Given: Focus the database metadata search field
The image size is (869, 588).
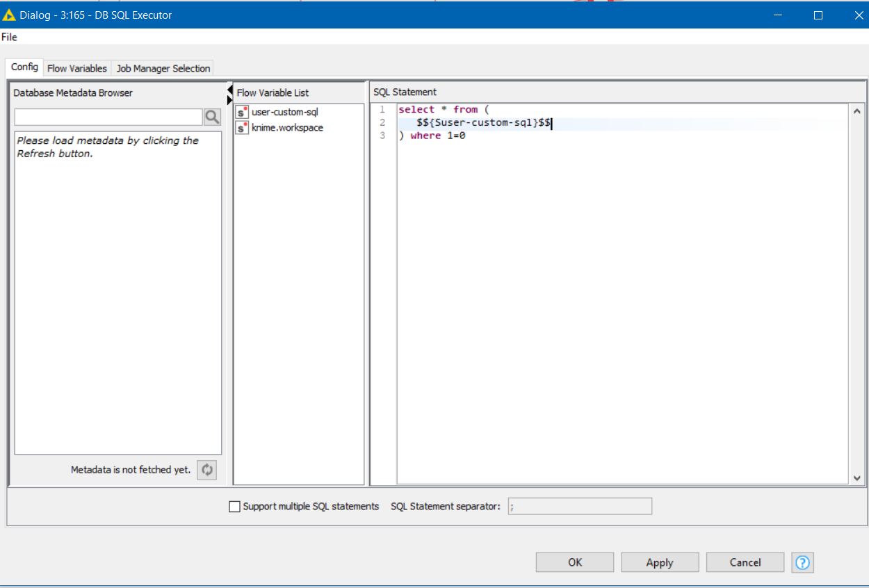Looking at the screenshot, I should [x=108, y=117].
